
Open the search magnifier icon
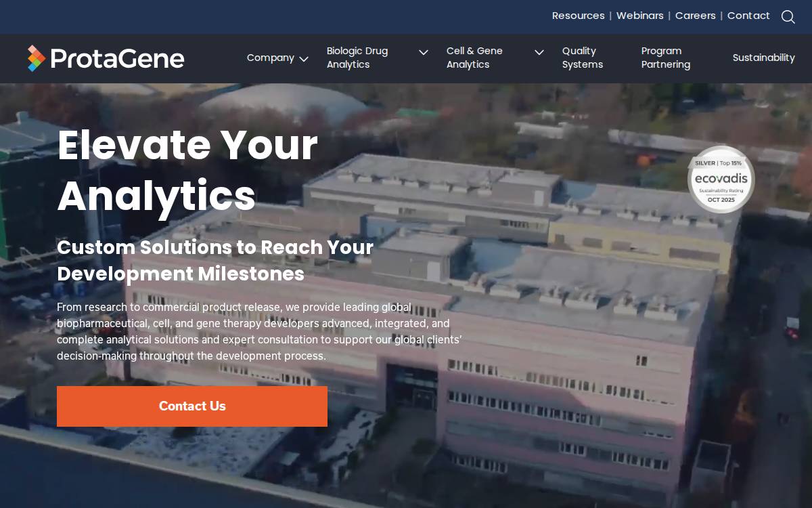click(788, 16)
